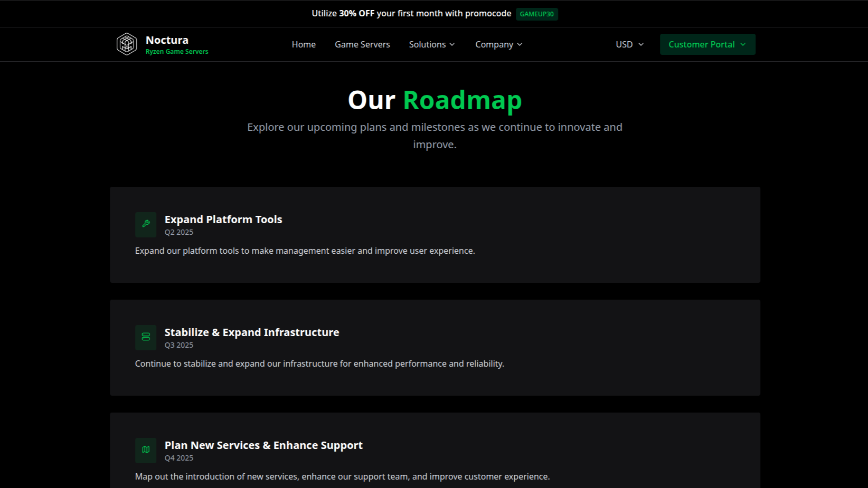Click the chevron arrow next to Solutions

452,45
